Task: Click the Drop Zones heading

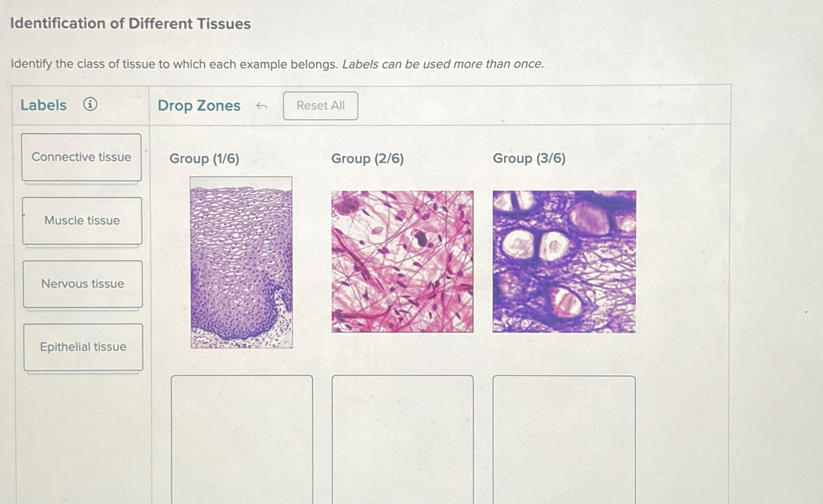Action: pos(199,106)
